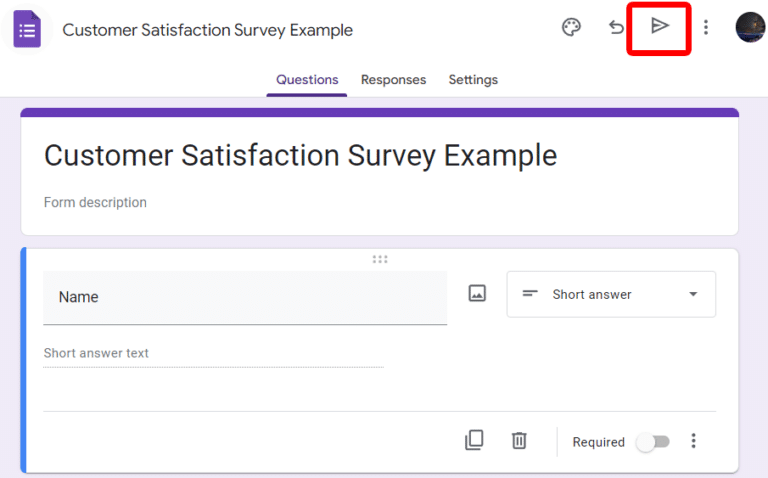Image resolution: width=768 pixels, height=478 pixels.
Task: Send the form with the paper plane icon
Action: coord(659,26)
